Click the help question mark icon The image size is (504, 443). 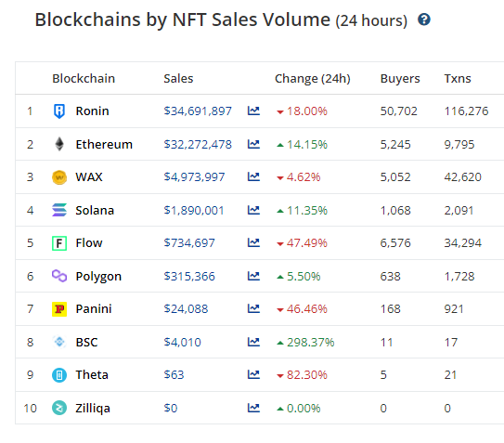pos(424,20)
